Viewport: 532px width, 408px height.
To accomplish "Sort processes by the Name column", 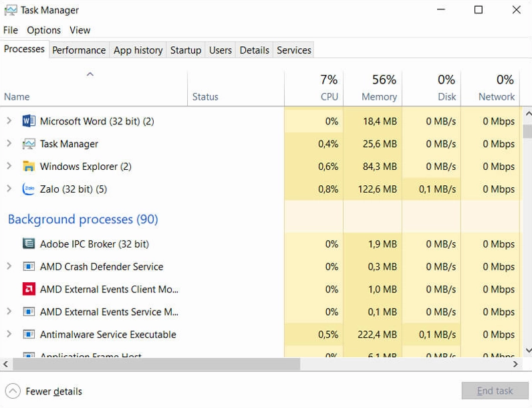I will [94, 88].
